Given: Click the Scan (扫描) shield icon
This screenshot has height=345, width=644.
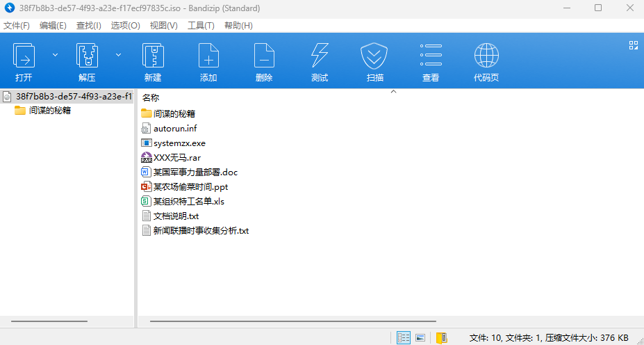Looking at the screenshot, I should 375,56.
